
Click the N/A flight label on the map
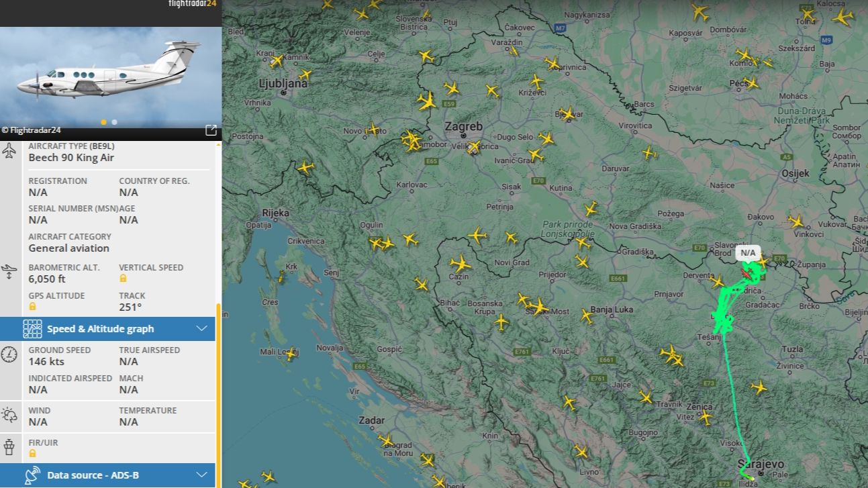click(x=747, y=252)
